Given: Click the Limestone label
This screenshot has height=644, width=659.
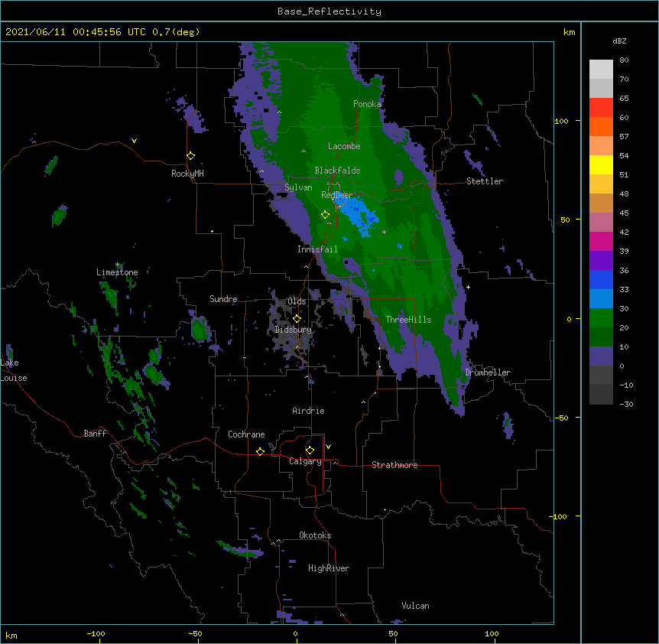Looking at the screenshot, I should tap(117, 272).
